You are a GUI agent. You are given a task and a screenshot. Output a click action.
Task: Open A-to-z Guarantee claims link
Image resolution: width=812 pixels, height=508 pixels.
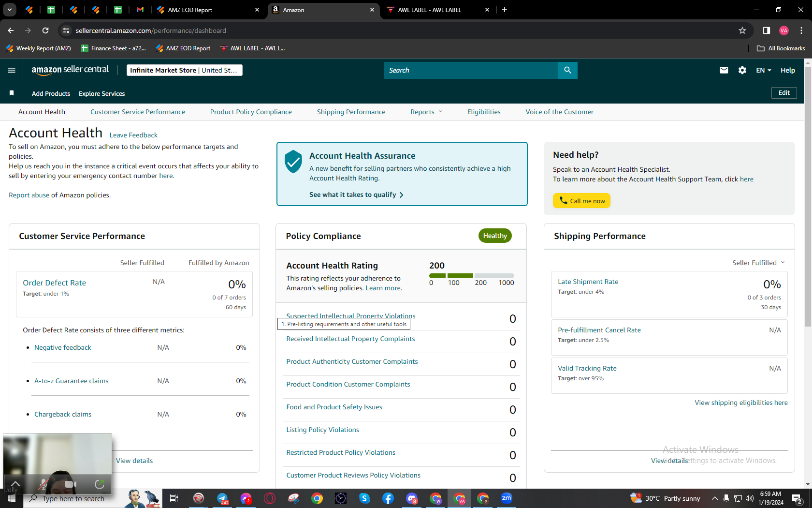click(x=72, y=381)
